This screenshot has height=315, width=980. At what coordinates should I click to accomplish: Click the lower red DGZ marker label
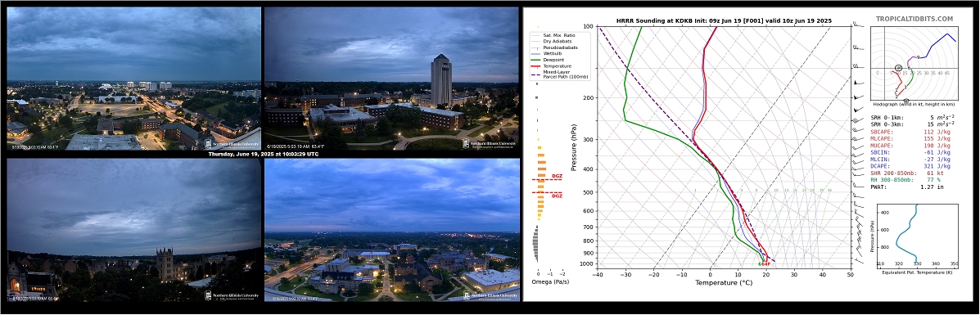tap(557, 196)
